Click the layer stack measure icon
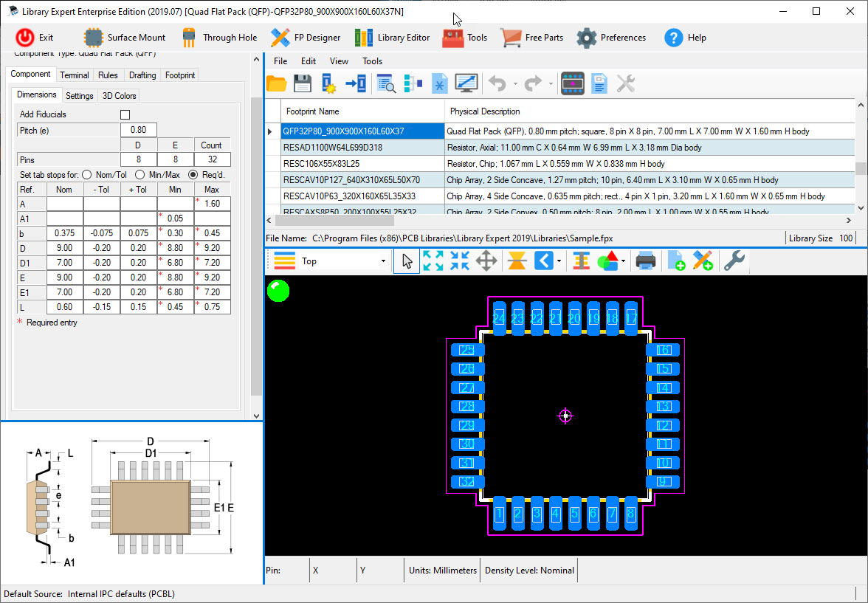The width and height of the screenshot is (868, 603). coord(582,261)
